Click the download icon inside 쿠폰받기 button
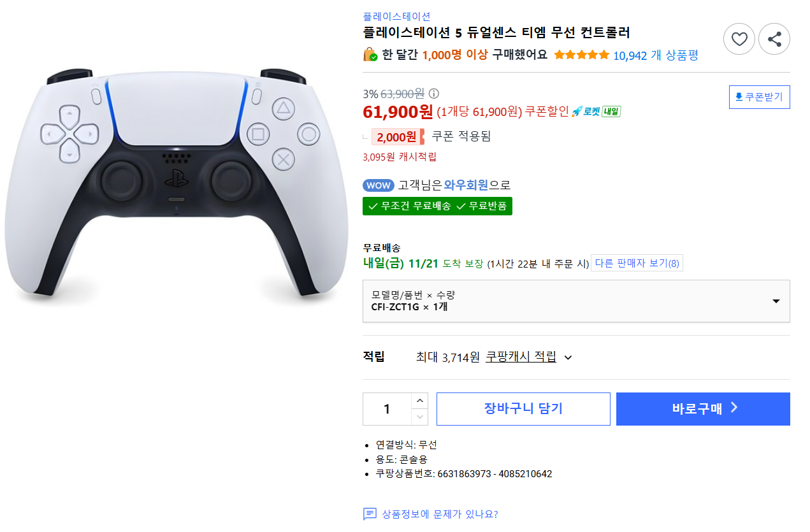The height and width of the screenshot is (532, 810). click(x=738, y=96)
